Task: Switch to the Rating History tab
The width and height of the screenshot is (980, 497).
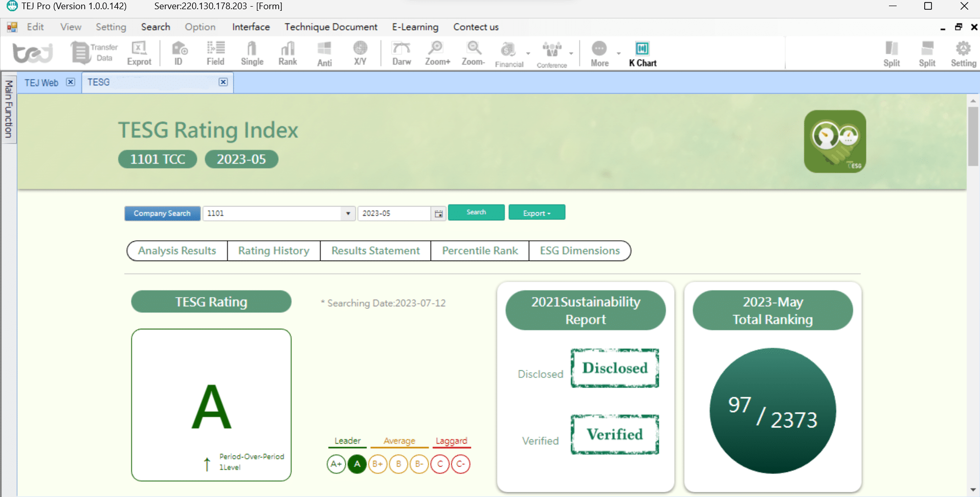Action: pyautogui.click(x=274, y=251)
